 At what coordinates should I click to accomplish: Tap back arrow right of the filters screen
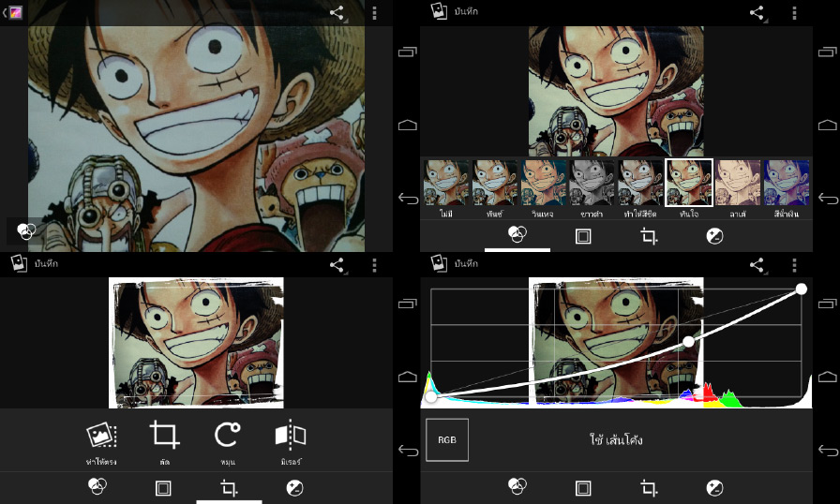click(828, 199)
